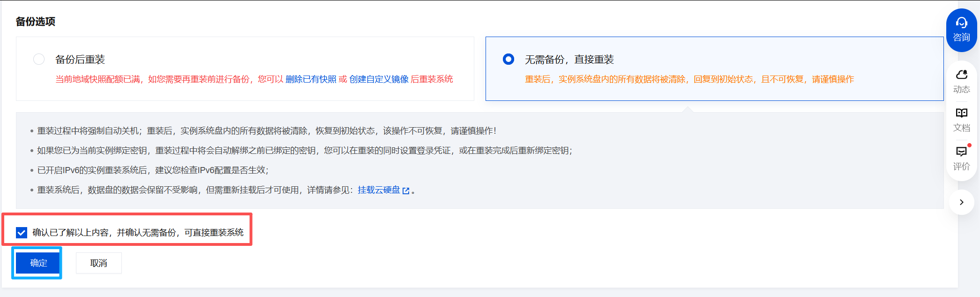Select the 无需备份，直接重装 radio button

point(508,59)
